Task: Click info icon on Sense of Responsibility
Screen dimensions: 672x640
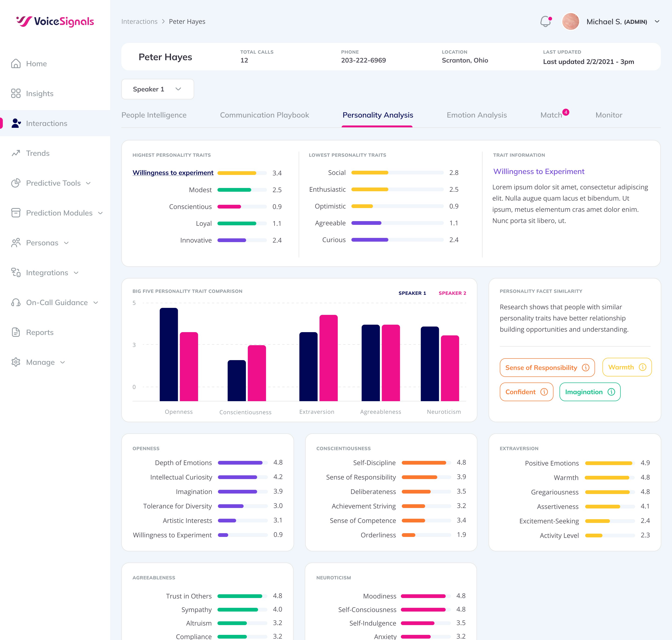Action: pyautogui.click(x=586, y=367)
